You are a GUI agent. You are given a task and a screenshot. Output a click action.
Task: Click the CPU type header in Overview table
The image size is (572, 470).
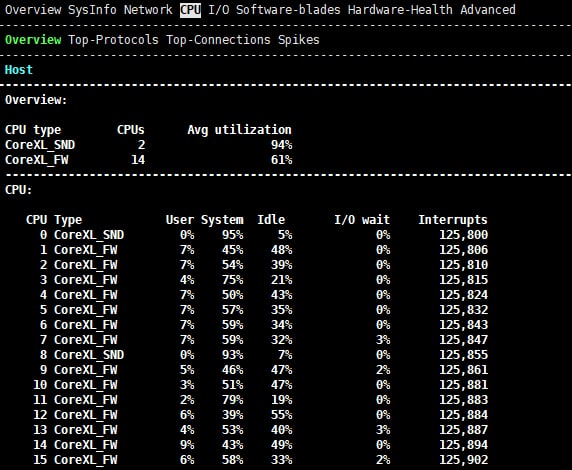pyautogui.click(x=33, y=130)
